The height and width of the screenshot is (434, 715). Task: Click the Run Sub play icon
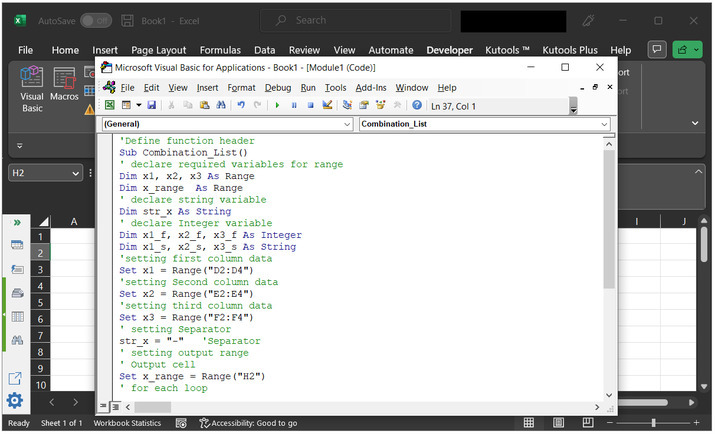tap(277, 105)
